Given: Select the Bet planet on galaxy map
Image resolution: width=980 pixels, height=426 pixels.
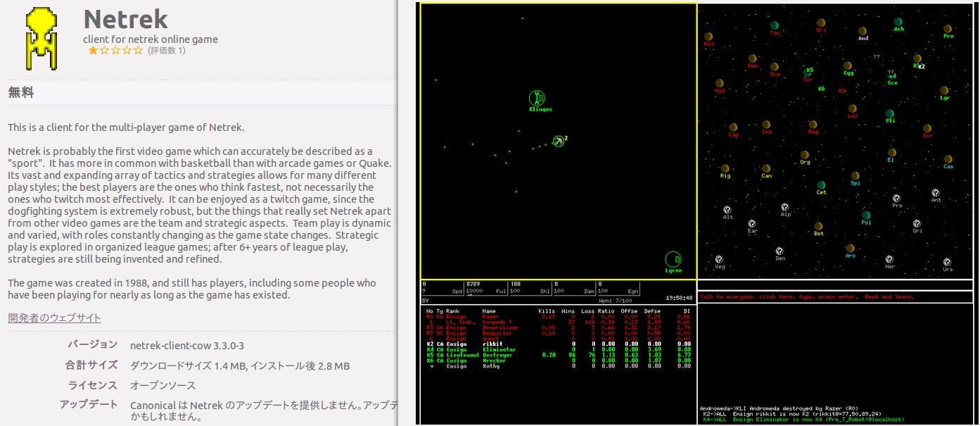Looking at the screenshot, I should coord(819,226).
